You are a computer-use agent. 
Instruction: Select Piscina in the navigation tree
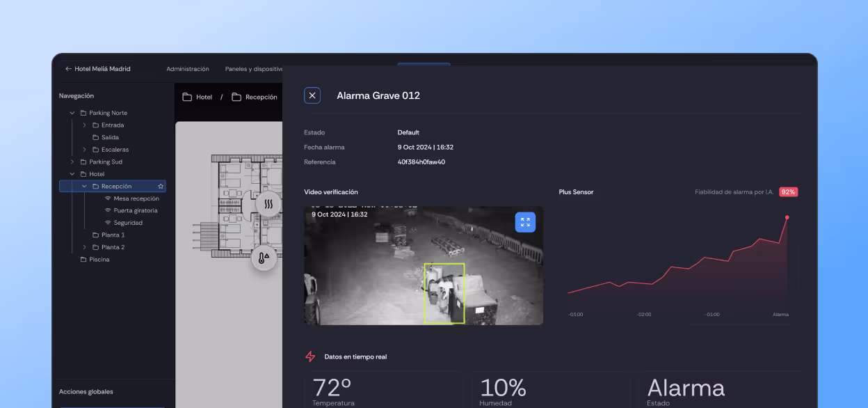[x=99, y=259]
